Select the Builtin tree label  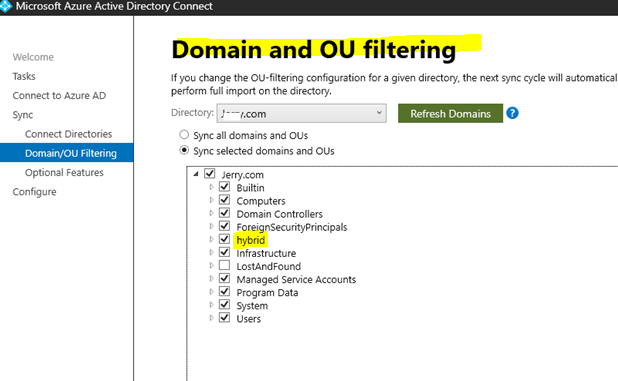tap(250, 188)
